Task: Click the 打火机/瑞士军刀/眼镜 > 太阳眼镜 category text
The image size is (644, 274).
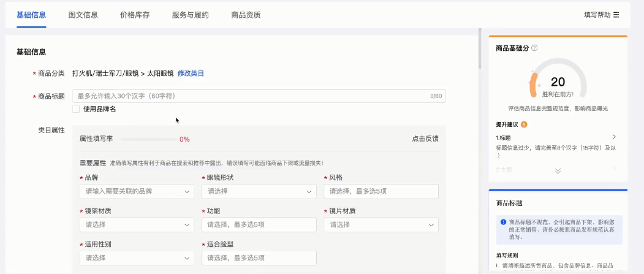Action: 123,74
